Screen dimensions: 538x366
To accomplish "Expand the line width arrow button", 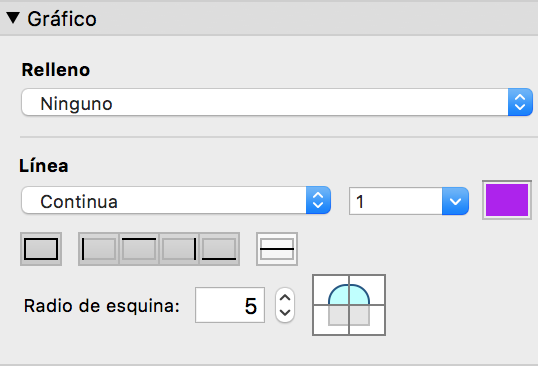I will point(455,201).
